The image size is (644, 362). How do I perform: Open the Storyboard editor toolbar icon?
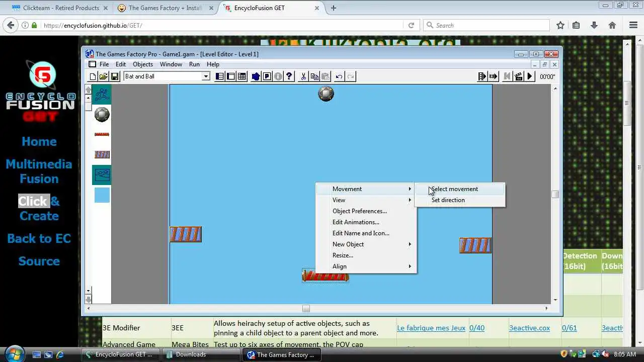[x=220, y=76]
